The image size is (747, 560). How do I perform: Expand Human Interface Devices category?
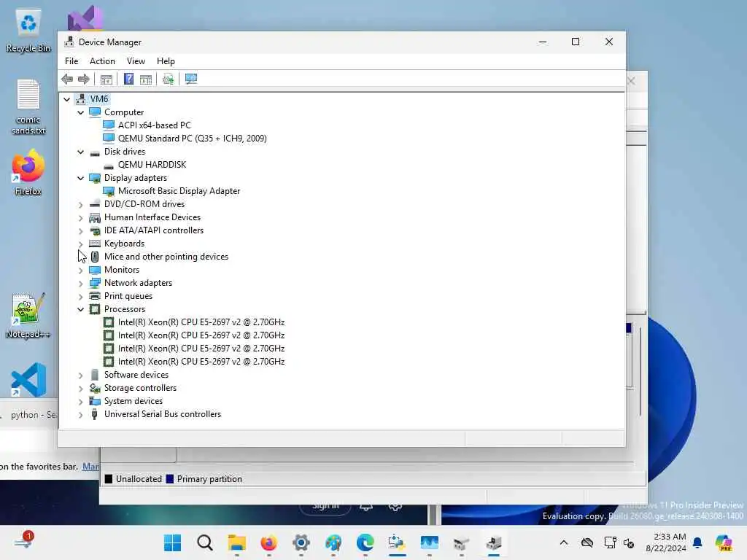point(80,217)
